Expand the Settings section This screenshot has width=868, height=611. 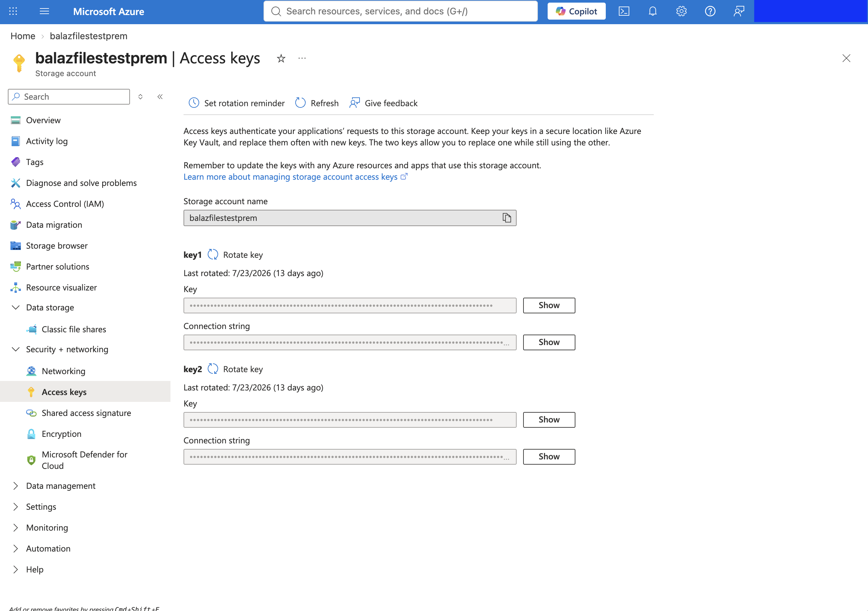(15, 506)
